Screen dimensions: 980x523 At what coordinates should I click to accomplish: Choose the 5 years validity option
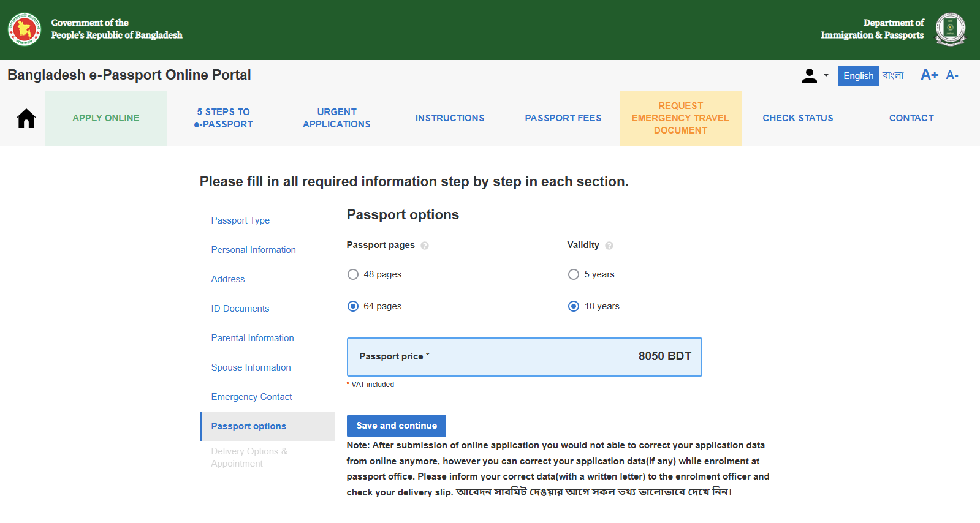coord(574,274)
